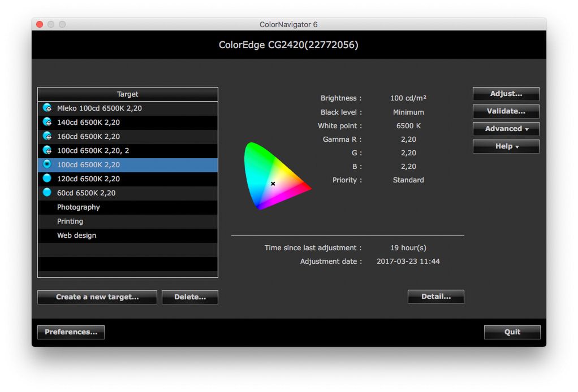Viewport: 578px width, 392px height.
Task: Click the ColorEdge CG2420(22772056) monitor title
Action: pyautogui.click(x=288, y=45)
